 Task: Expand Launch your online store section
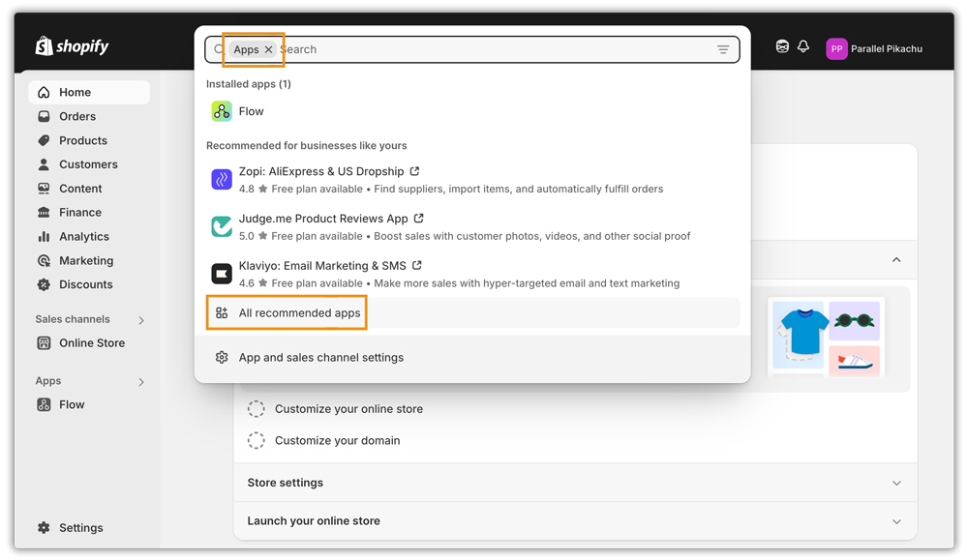pos(896,521)
